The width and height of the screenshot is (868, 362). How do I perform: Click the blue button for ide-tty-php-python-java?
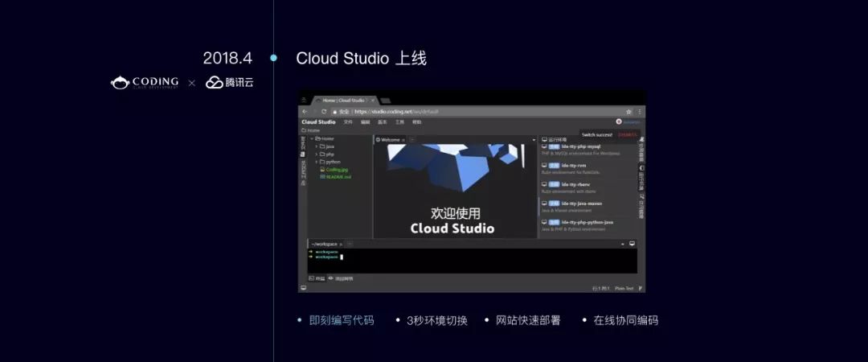[x=554, y=222]
